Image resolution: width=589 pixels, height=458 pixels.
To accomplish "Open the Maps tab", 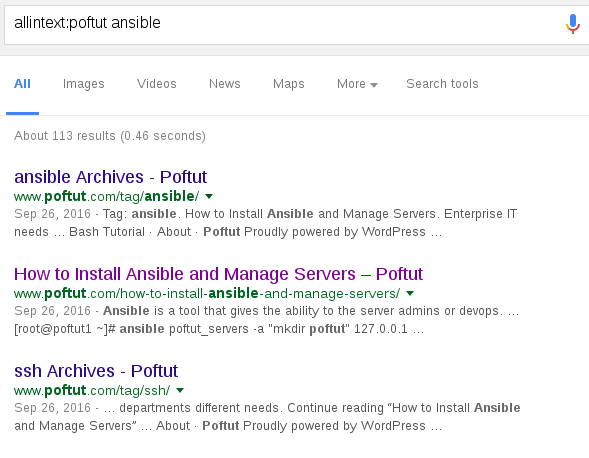I will point(288,84).
